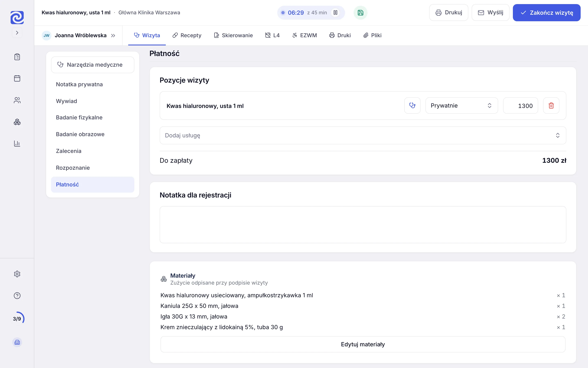
Task: Go to Badanie obrazowe section
Action: coord(92,134)
